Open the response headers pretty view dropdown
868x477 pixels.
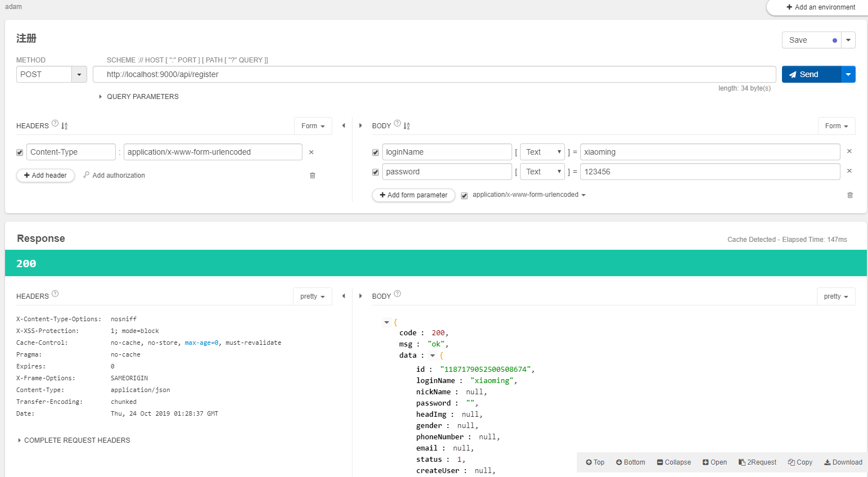pos(313,296)
